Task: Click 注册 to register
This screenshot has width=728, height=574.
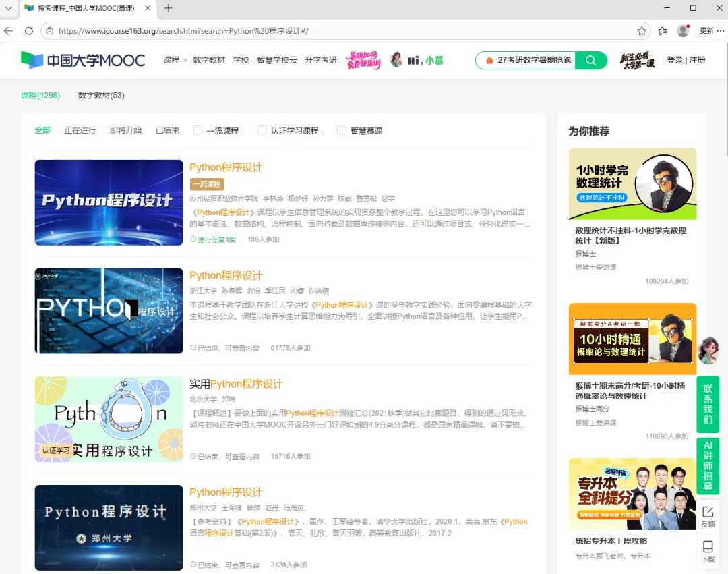Action: point(698,61)
